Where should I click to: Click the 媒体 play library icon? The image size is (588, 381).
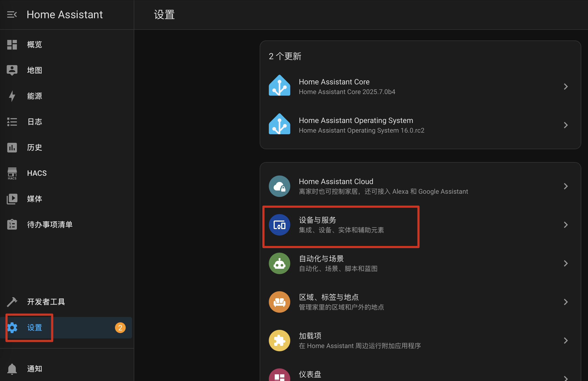(x=12, y=199)
